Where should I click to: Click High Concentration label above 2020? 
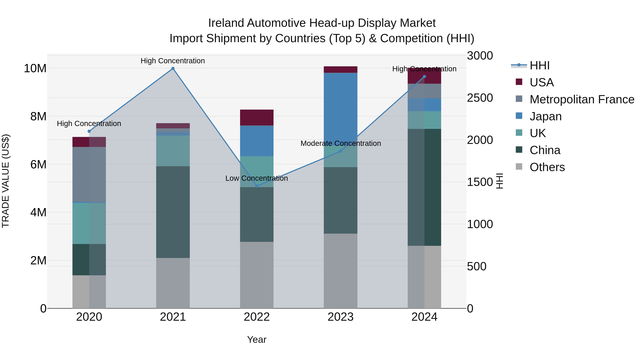tap(89, 123)
